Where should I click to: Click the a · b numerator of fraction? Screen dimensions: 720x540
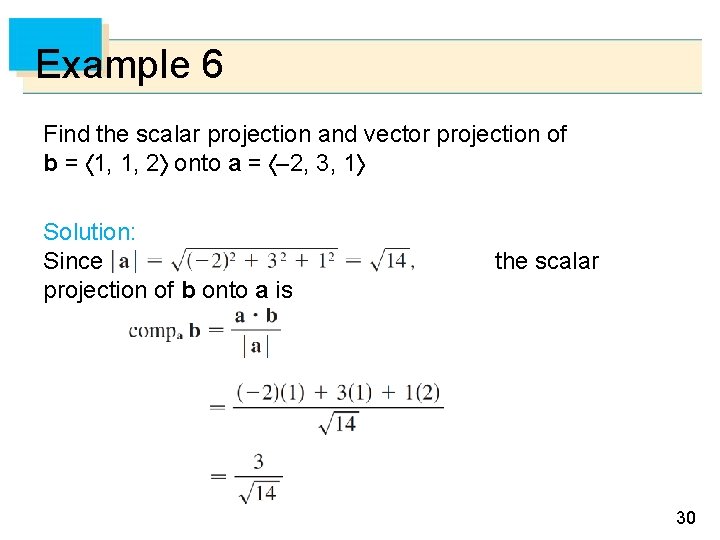255,317
